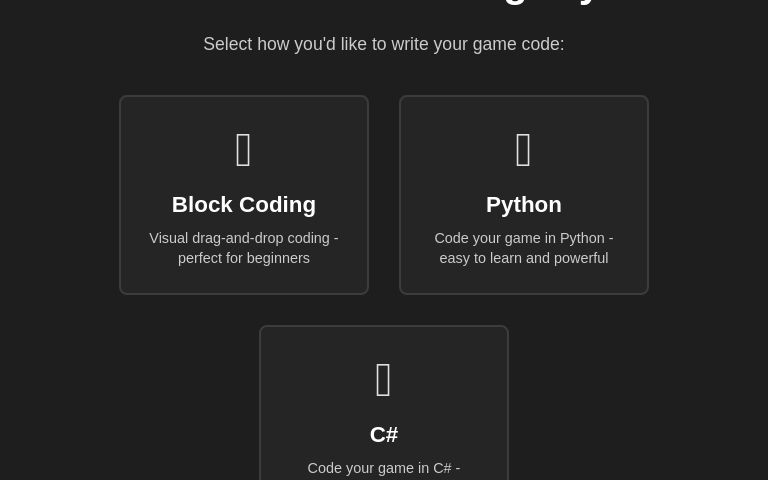Select the "Python" card title
768x480 pixels.
click(523, 204)
